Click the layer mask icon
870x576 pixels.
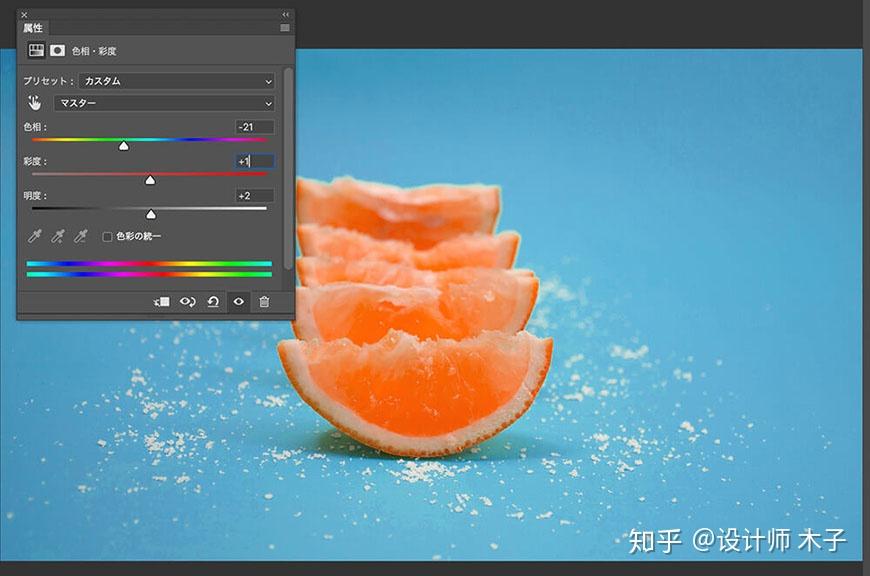click(57, 50)
